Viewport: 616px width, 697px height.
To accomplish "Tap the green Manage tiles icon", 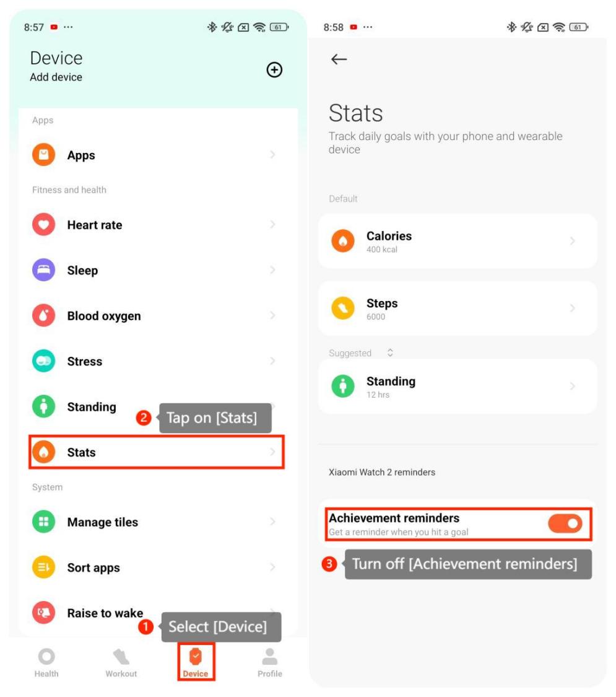I will pos(43,522).
